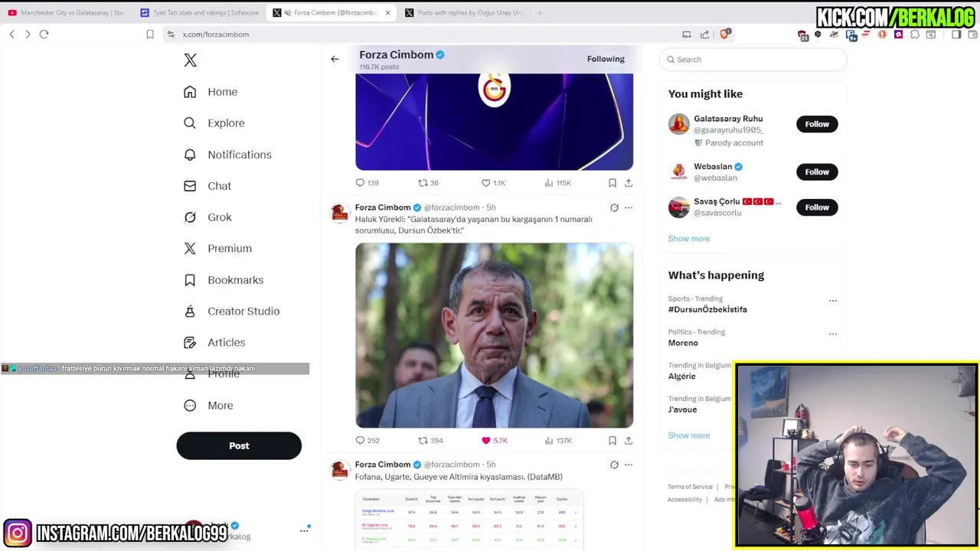
Task: Click the black Post button
Action: point(239,445)
